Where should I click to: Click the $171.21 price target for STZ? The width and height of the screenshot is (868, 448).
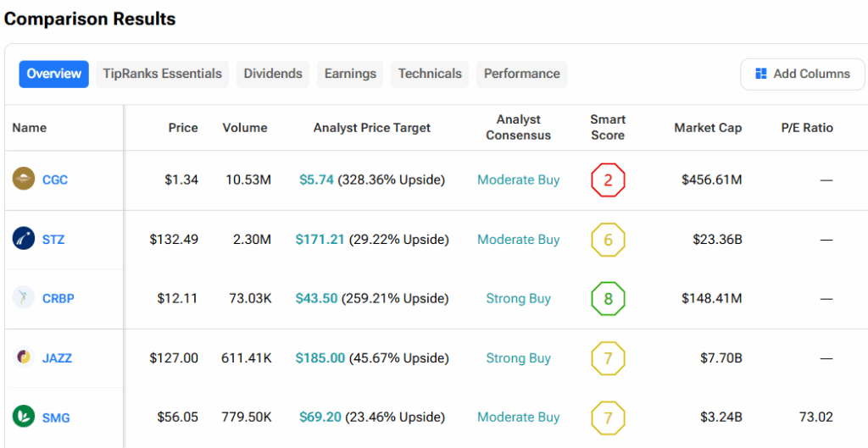click(x=320, y=240)
